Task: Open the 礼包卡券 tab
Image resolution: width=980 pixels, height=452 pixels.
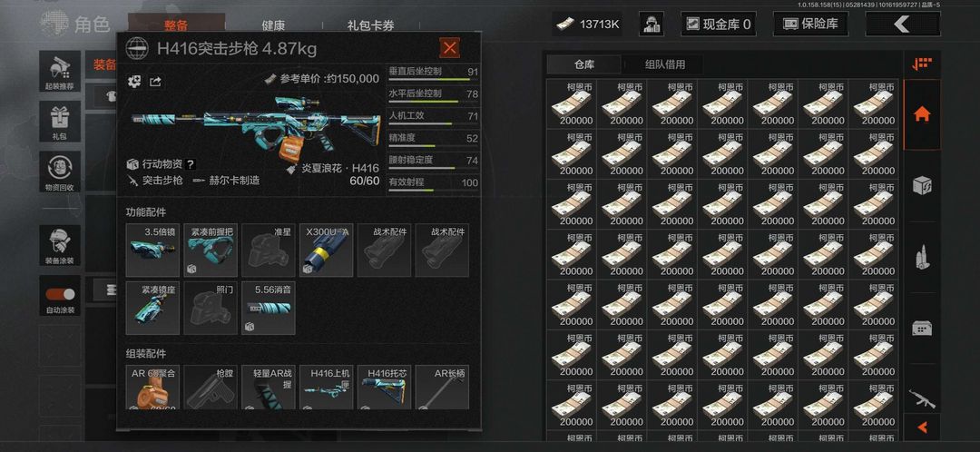Action: pyautogui.click(x=370, y=25)
